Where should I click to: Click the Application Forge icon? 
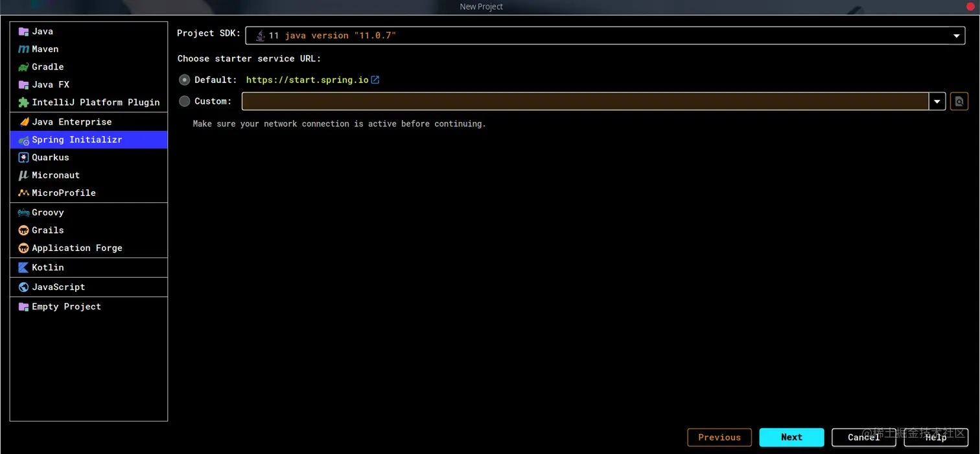coord(23,248)
